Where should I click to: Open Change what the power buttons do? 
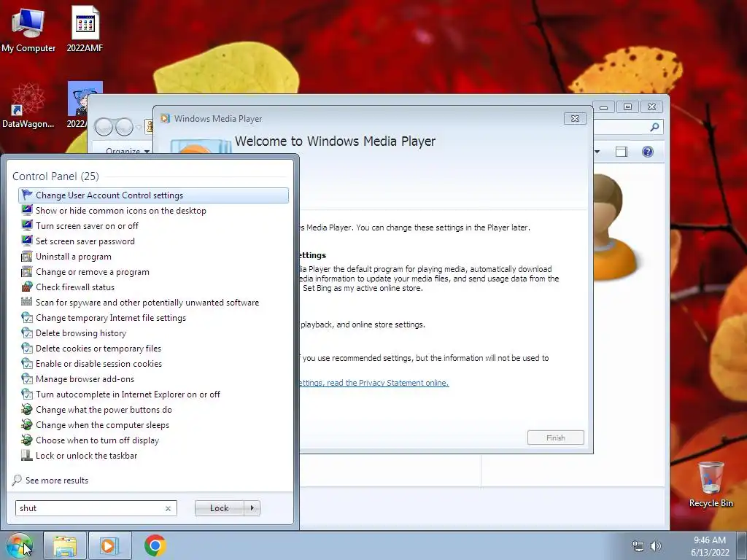click(x=153, y=410)
